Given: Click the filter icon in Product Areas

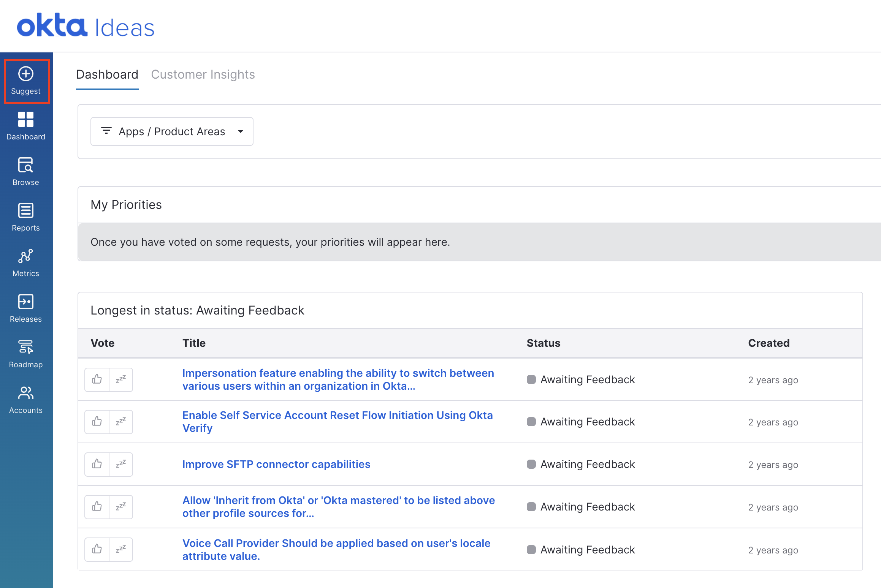Looking at the screenshot, I should [106, 131].
